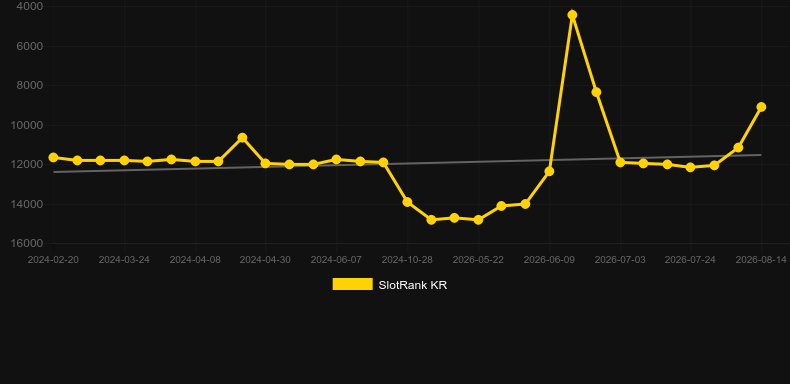
Task: Click the y-axis label 6000
Action: (30, 46)
